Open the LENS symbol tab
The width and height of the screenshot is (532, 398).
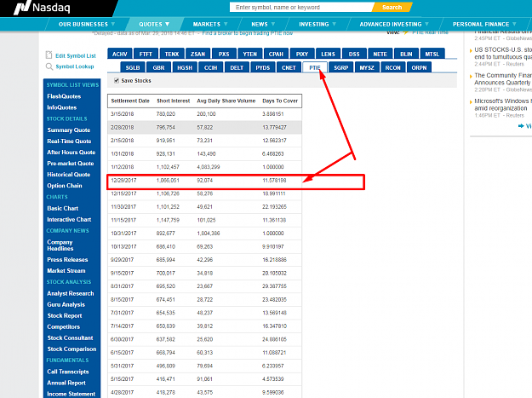point(328,54)
